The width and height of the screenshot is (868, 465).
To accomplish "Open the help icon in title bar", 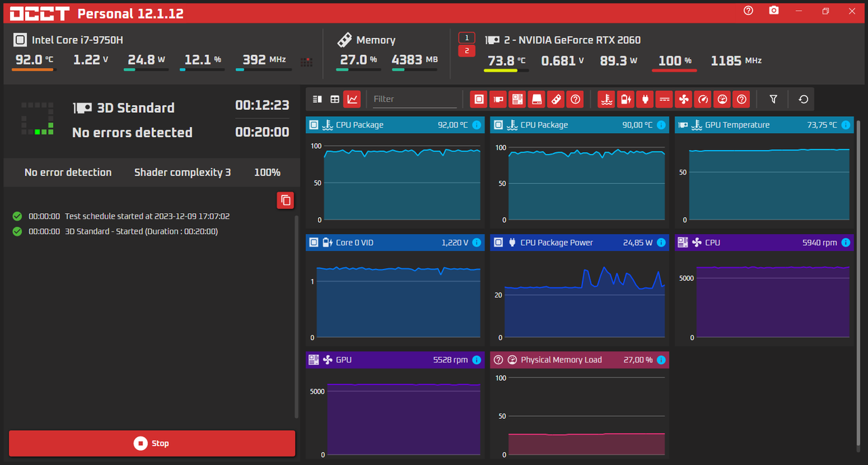I will pyautogui.click(x=749, y=11).
